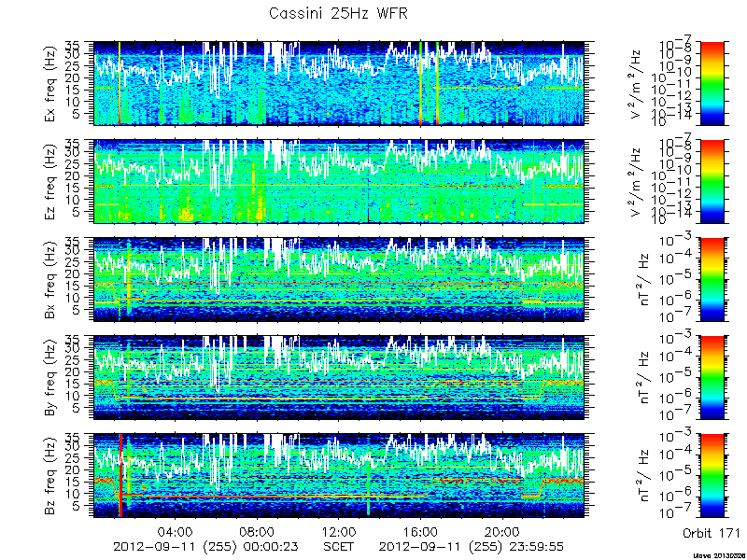The height and width of the screenshot is (560, 747).
Task: Click inside the Bx spectrogram panel
Action: click(338, 279)
